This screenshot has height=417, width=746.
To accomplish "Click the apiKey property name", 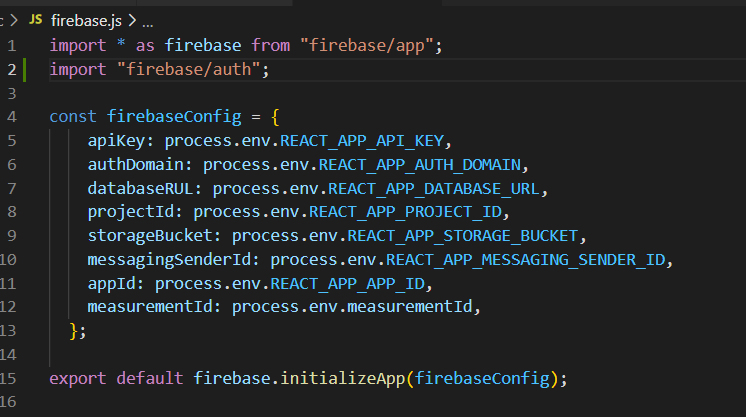I will pyautogui.click(x=116, y=140).
